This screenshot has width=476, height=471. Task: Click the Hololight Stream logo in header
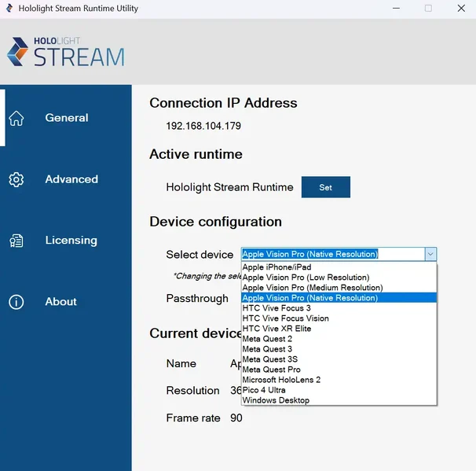tap(66, 52)
